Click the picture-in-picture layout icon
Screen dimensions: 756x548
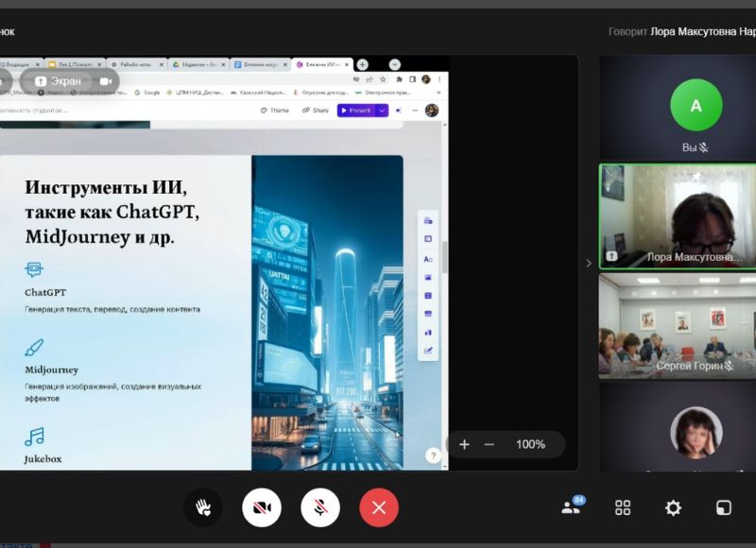(723, 507)
